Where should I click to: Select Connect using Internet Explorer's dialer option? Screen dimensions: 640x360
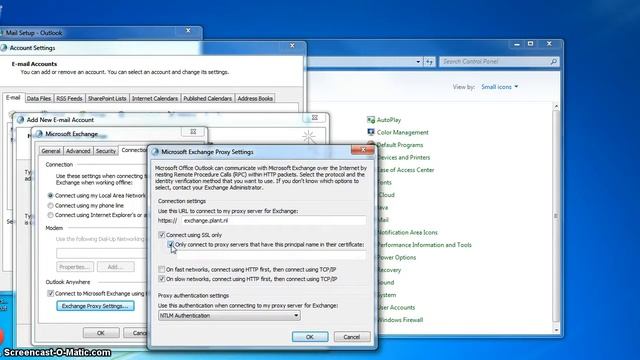tap(51, 215)
